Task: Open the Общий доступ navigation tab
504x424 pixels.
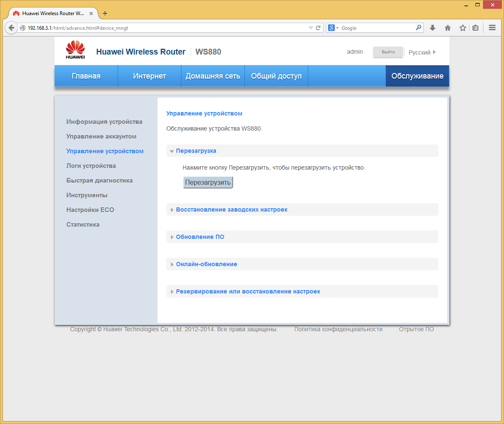Action: pos(276,76)
